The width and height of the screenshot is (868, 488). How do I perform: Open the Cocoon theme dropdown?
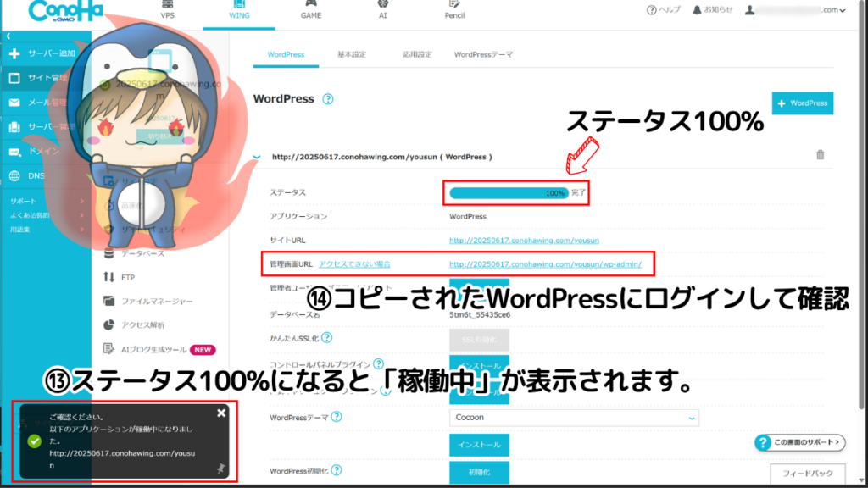pyautogui.click(x=574, y=418)
